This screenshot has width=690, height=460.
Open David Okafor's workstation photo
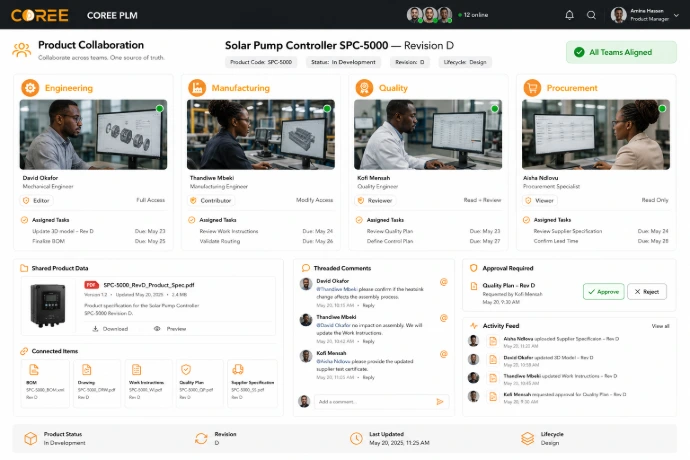[x=93, y=134]
